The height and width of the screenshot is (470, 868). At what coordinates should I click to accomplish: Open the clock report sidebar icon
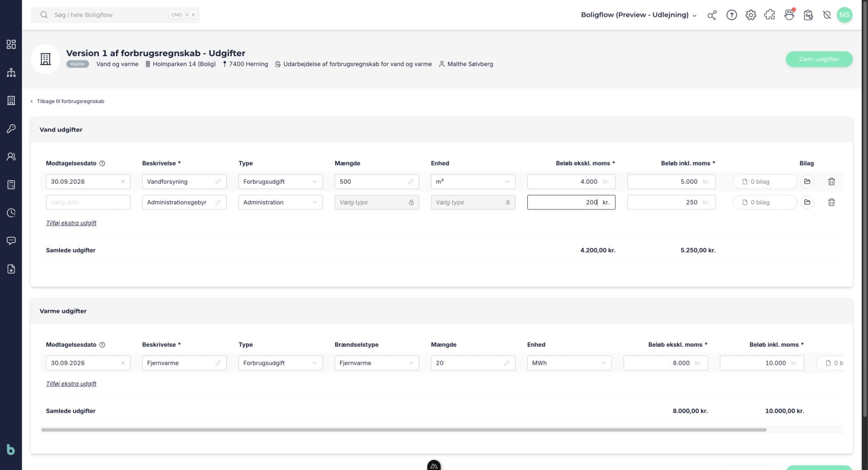coord(11,213)
